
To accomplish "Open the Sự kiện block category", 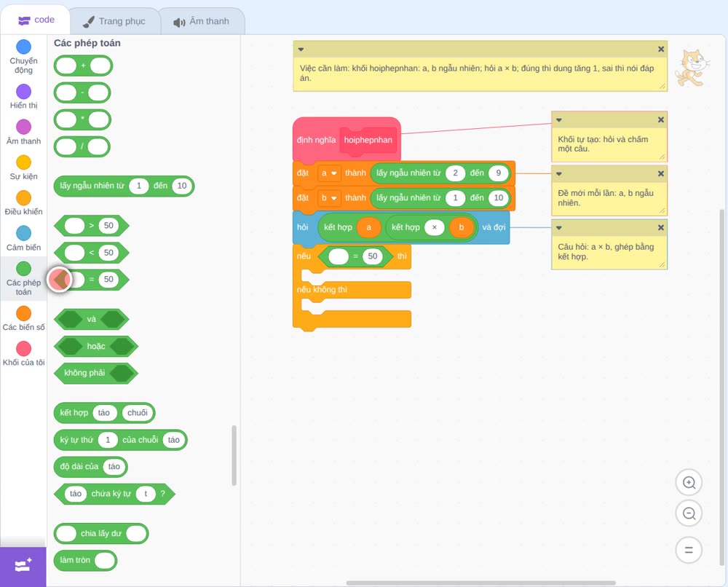I will (x=24, y=168).
